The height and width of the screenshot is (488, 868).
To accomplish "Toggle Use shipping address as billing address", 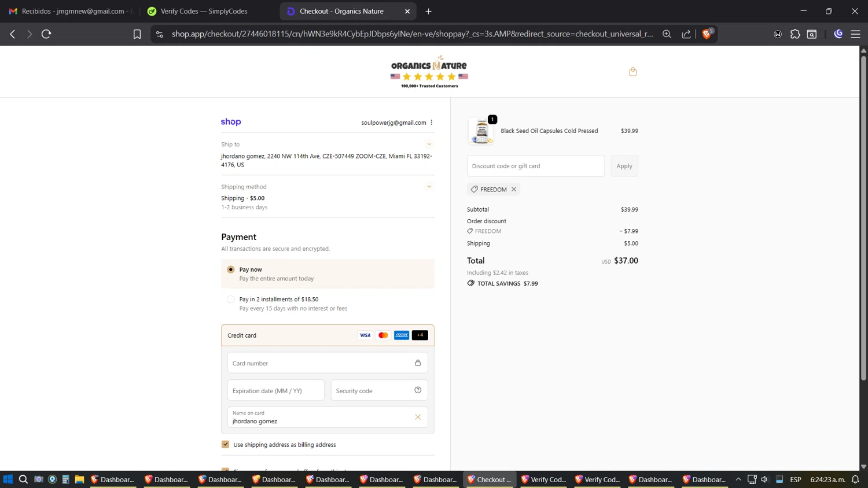I will point(226,445).
